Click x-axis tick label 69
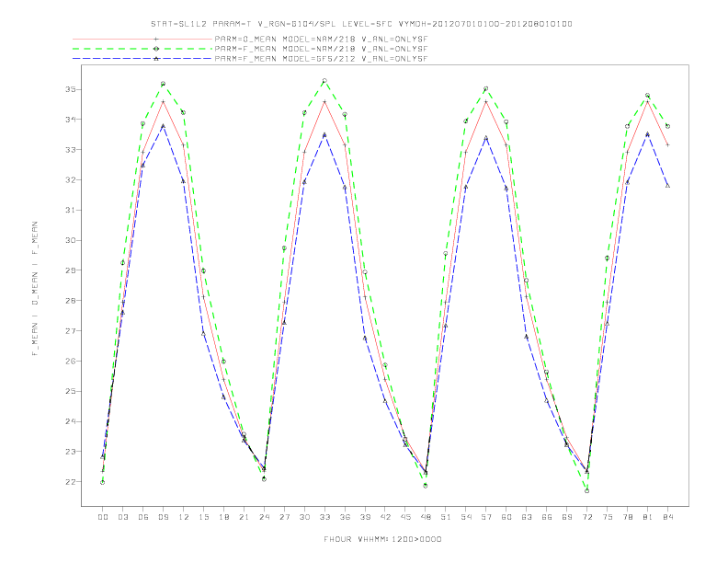The width and height of the screenshot is (728, 563). point(567,517)
